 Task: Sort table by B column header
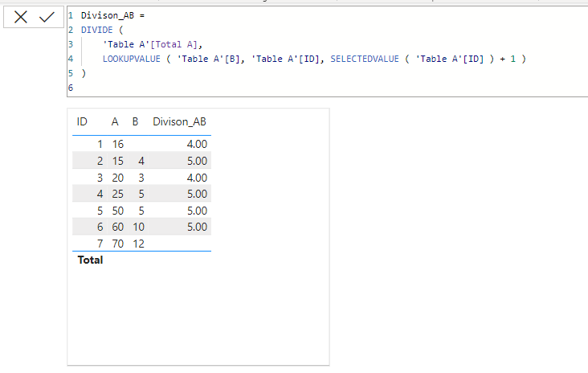point(135,121)
